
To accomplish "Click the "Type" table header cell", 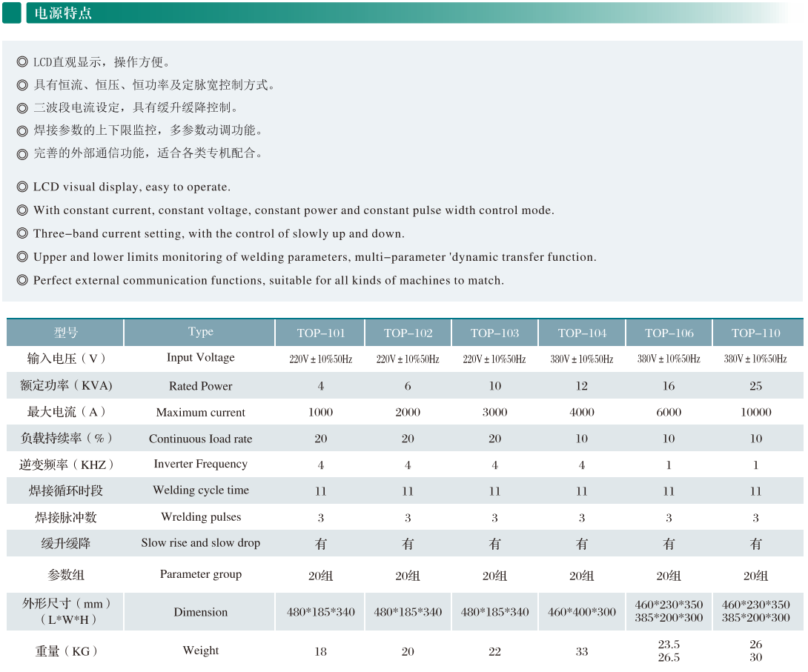I will [200, 332].
